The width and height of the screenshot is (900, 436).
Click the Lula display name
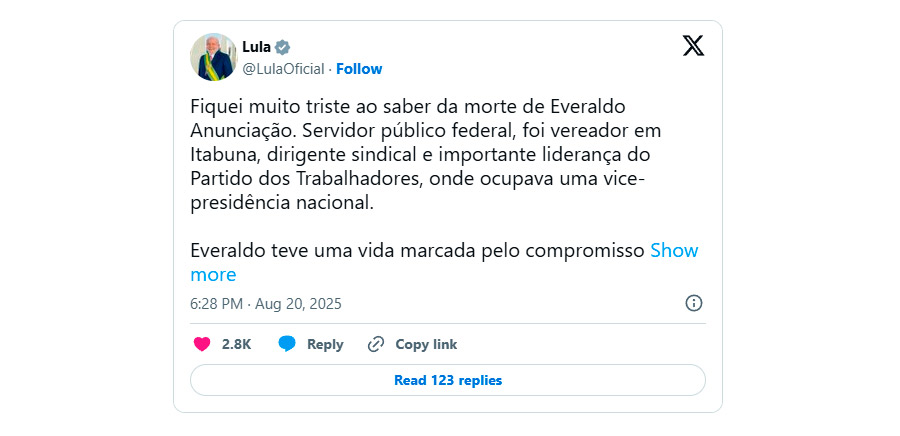coord(256,47)
